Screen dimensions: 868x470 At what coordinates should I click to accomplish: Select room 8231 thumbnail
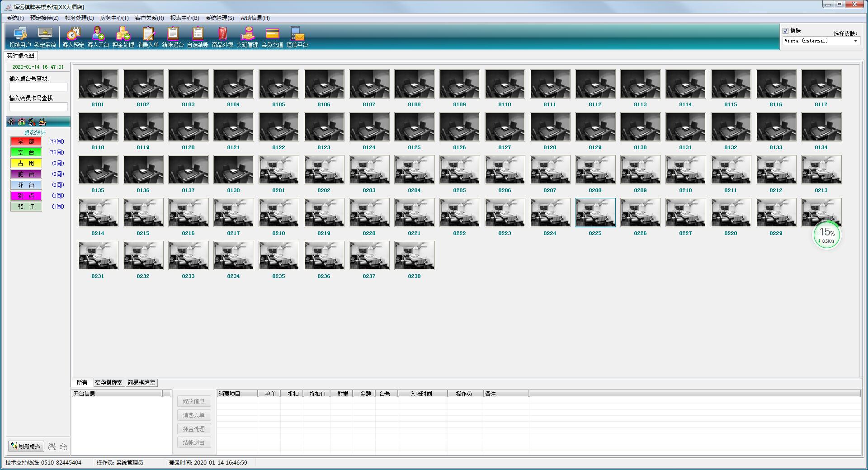click(98, 255)
